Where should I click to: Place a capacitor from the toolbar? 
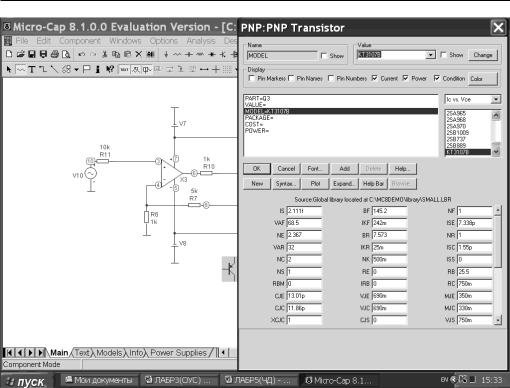click(189, 54)
